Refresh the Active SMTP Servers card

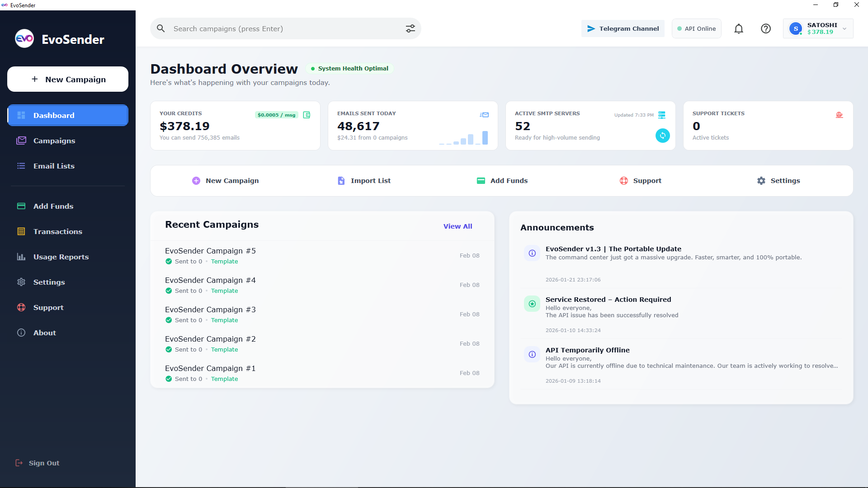click(662, 136)
